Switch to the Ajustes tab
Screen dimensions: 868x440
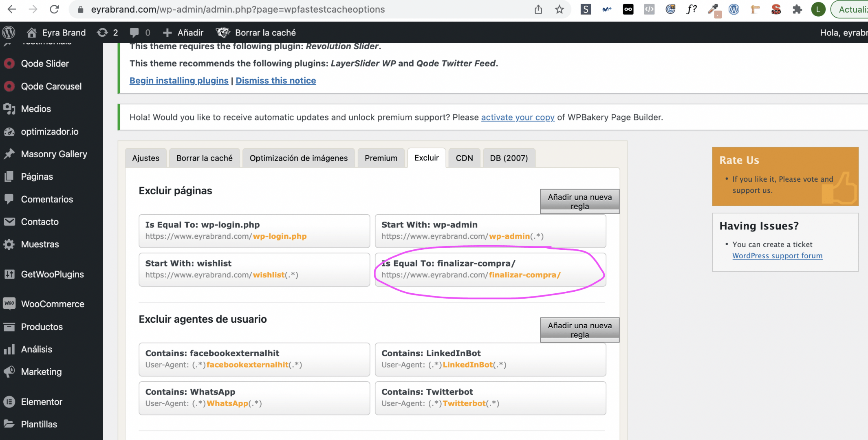click(x=145, y=158)
